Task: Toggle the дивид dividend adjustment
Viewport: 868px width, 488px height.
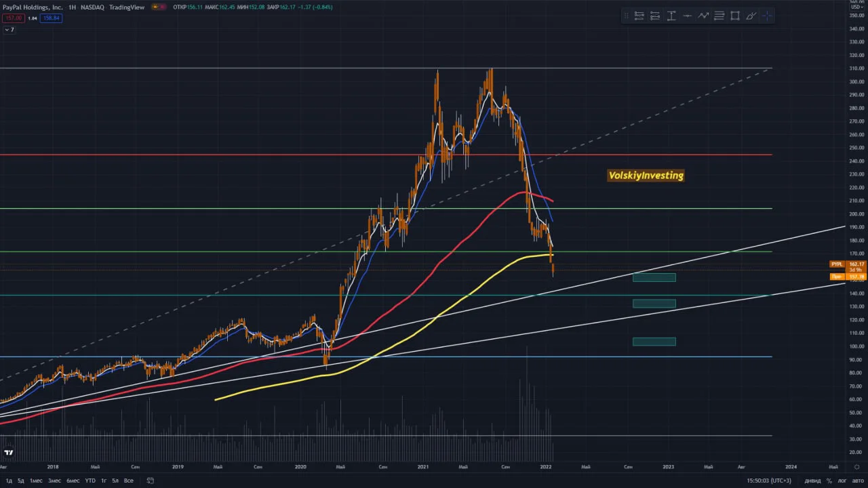Action: point(812,481)
